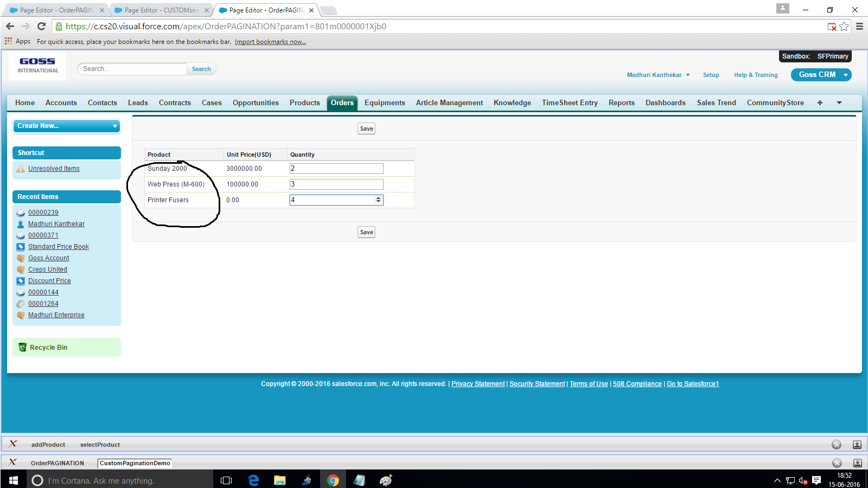
Task: Bookmark this page using the star icon
Action: pos(844,27)
